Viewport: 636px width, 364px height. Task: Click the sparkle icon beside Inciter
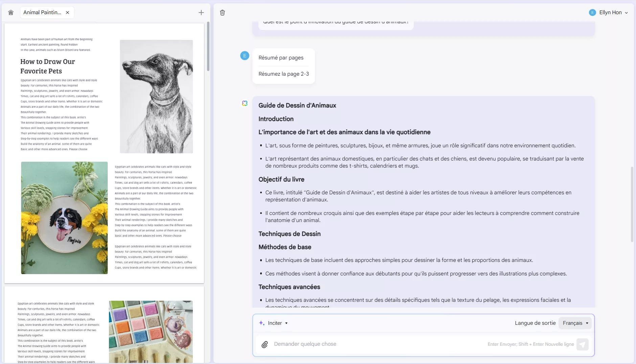pos(261,323)
